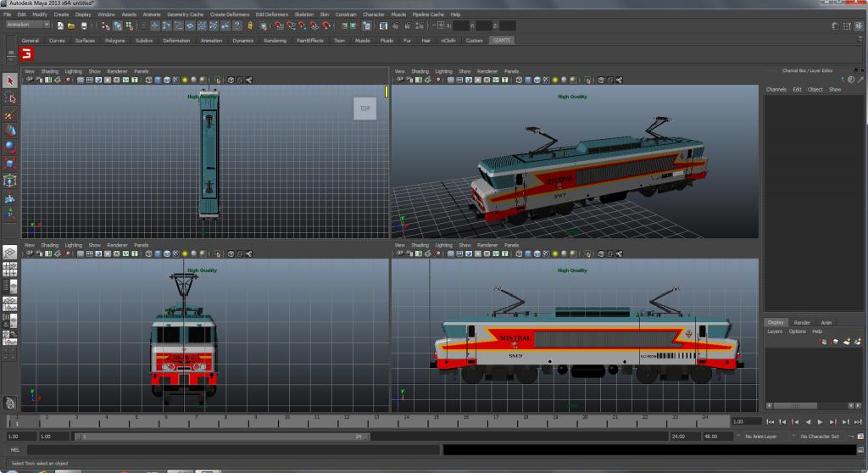This screenshot has width=868, height=473.
Task: Click the range slider bar
Action: [221, 437]
